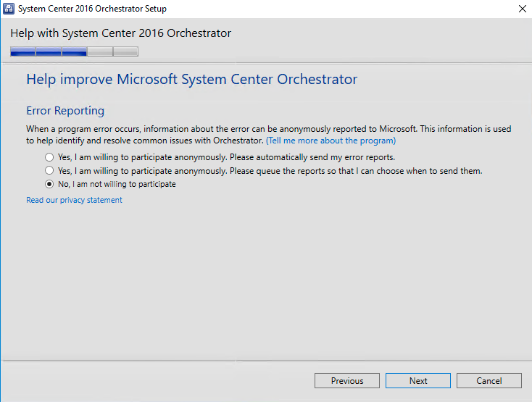Click the Help with System Center 2016 Orchestrator header
Viewport: 532px width, 402px height.
(x=121, y=33)
